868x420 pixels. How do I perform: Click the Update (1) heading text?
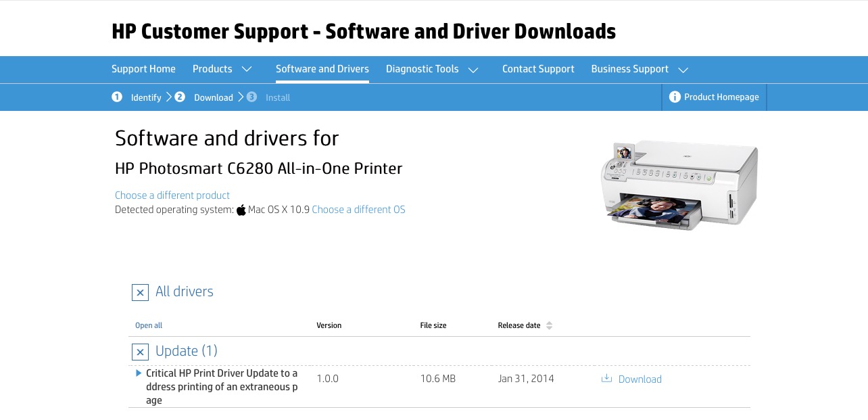pos(187,351)
